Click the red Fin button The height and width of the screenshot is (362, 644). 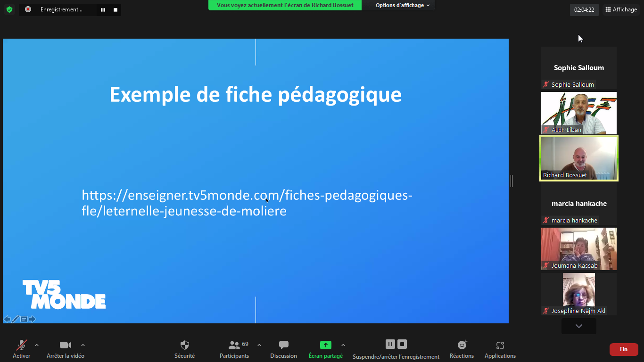[624, 349]
